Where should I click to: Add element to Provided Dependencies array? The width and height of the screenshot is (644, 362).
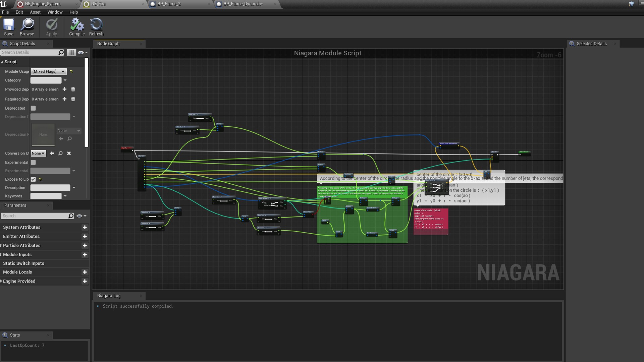(64, 89)
